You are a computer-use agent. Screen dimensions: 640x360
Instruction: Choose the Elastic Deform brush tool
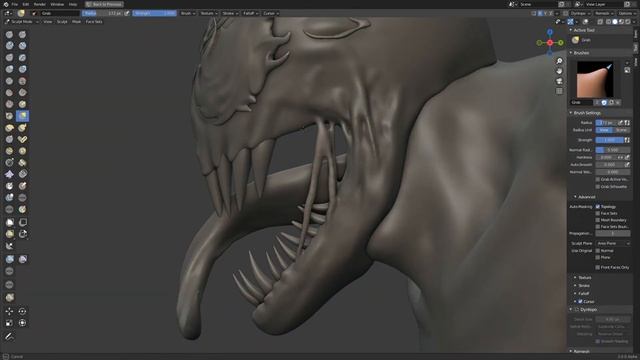pyautogui.click(x=9, y=128)
